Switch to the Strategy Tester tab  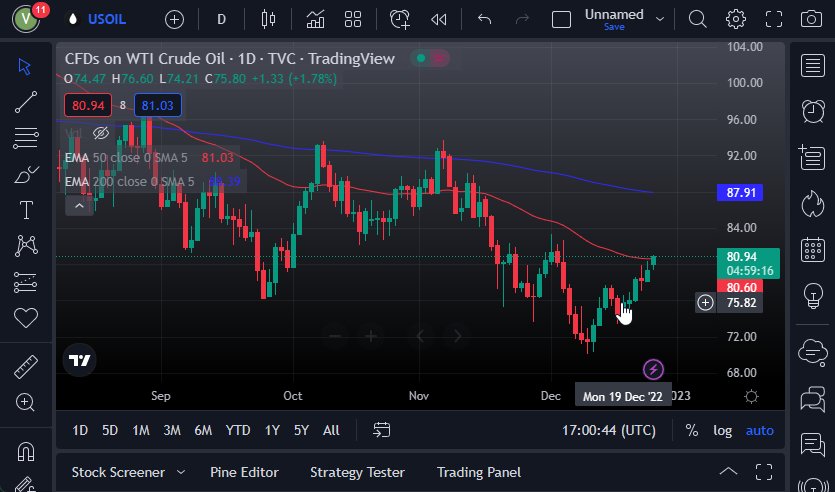[x=357, y=472]
